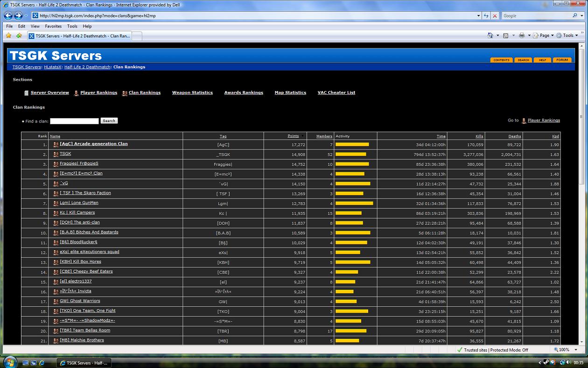This screenshot has height=368, width=588.
Task: Click the yellow activity bar for TSGK
Action: [x=350, y=154]
